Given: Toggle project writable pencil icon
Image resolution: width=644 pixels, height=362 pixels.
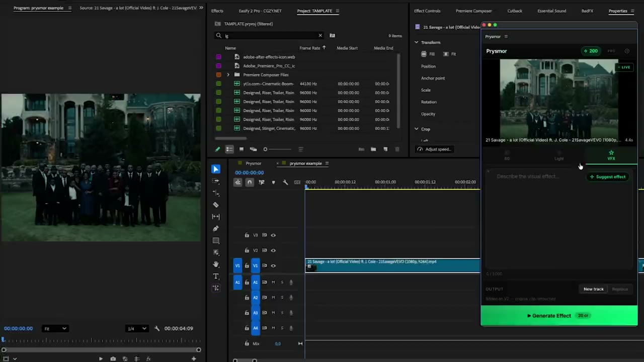Looking at the screenshot, I should (217, 149).
